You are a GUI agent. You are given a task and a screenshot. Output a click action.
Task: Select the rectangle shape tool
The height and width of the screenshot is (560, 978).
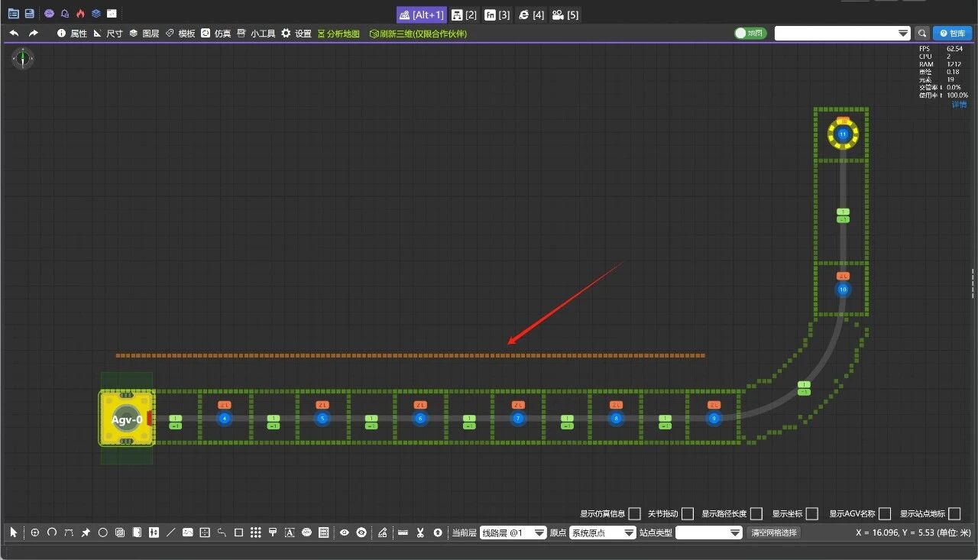coord(238,532)
